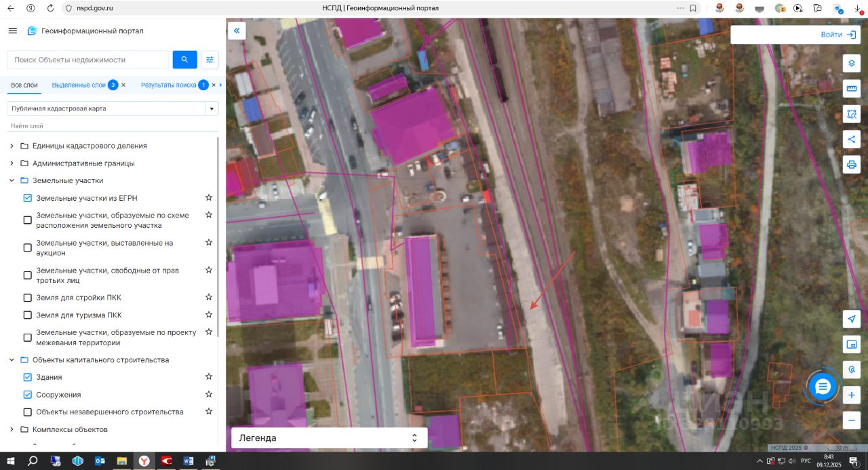The image size is (868, 470).
Task: Click the share map icon
Action: click(852, 139)
